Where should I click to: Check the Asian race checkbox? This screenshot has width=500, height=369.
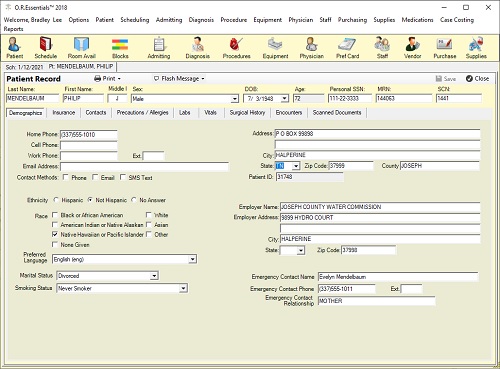point(149,225)
